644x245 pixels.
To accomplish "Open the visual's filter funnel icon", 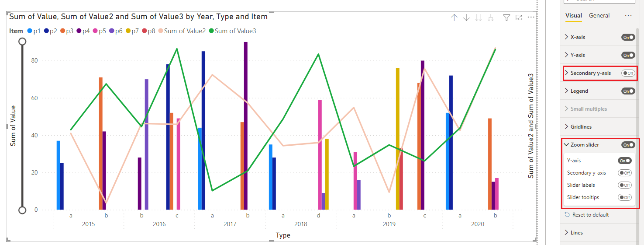I will pos(506,17).
